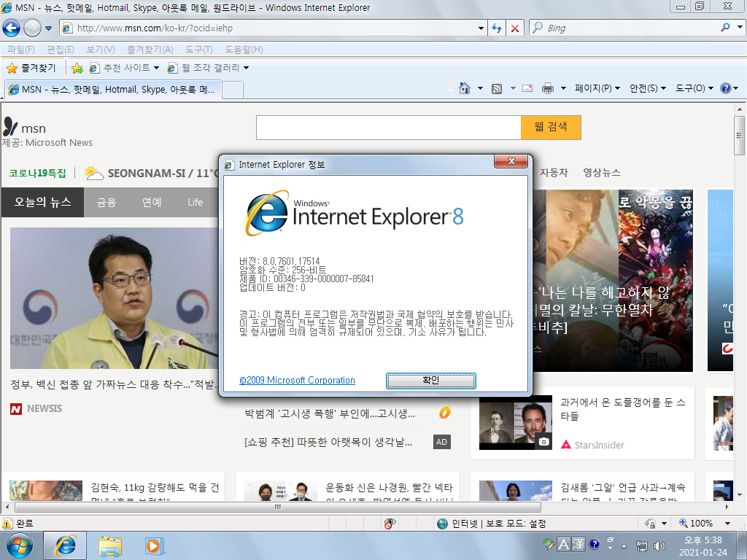Viewport: 747px width, 560px height.
Task: Open the Internet Explorer taskbar icon
Action: coord(65,545)
